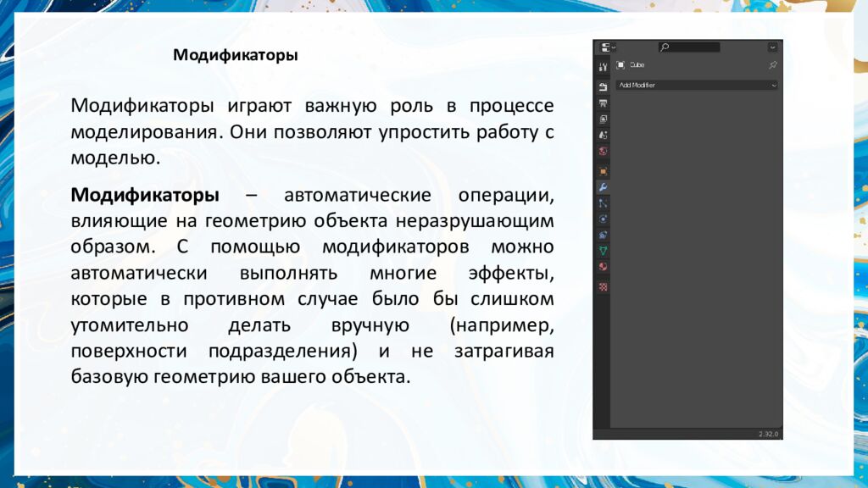Open the Tool properties tab
Viewport: 868px width, 488px height.
point(603,67)
